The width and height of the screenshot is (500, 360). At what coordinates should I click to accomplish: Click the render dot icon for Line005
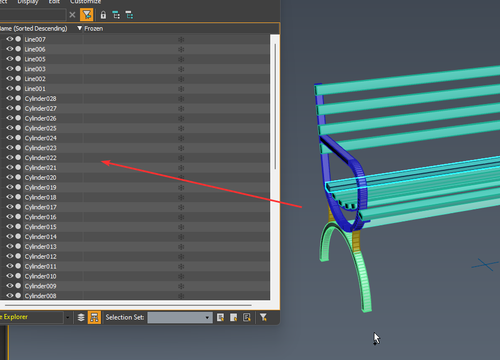18,59
